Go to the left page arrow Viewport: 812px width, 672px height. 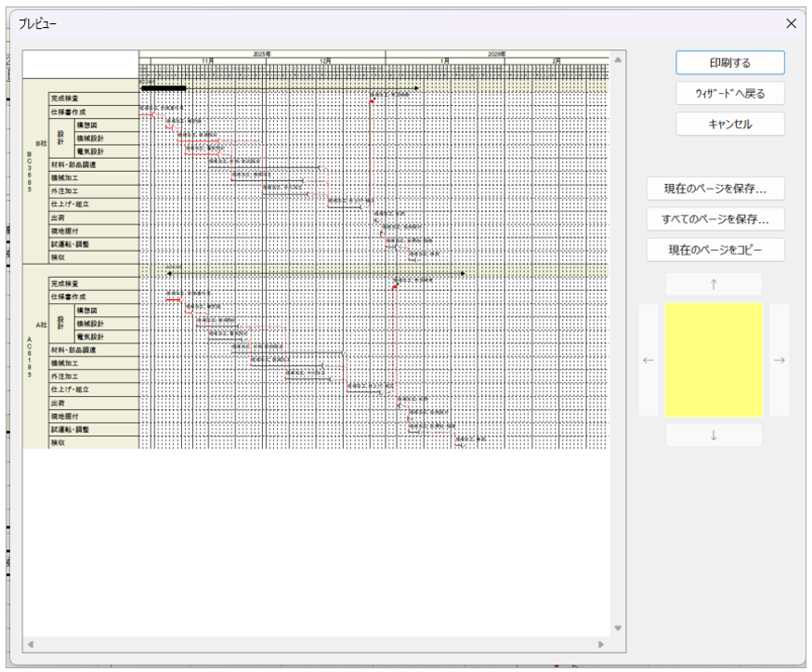[648, 361]
